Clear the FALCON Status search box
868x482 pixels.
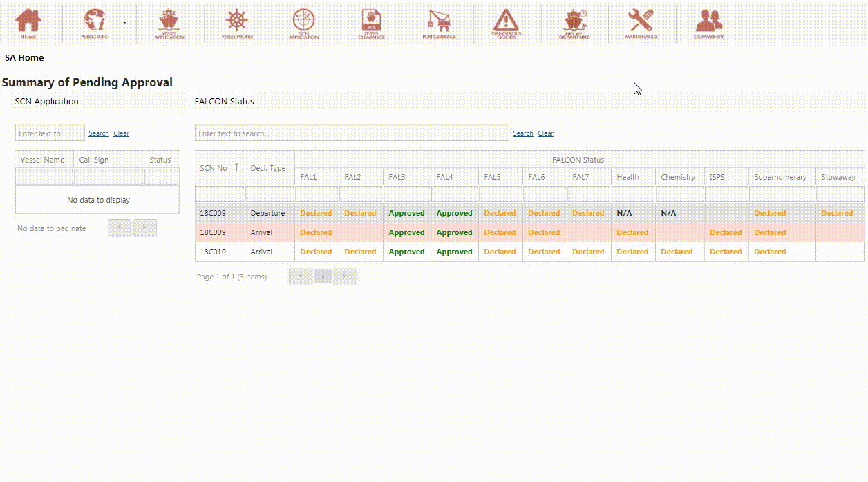coord(546,133)
